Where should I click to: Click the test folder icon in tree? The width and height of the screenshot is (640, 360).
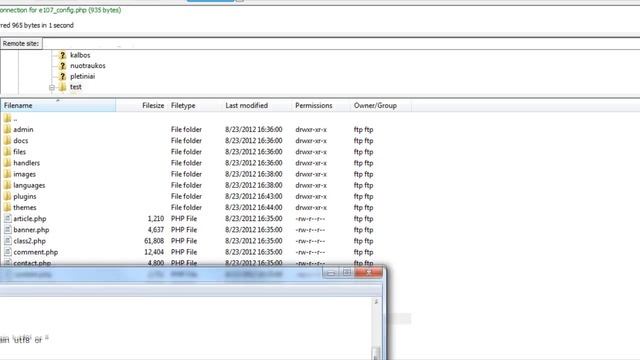point(62,87)
